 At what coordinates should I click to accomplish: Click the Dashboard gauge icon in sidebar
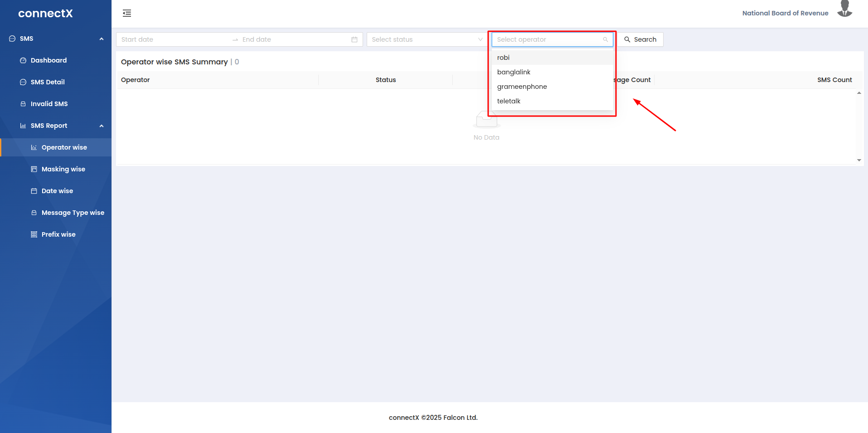23,60
